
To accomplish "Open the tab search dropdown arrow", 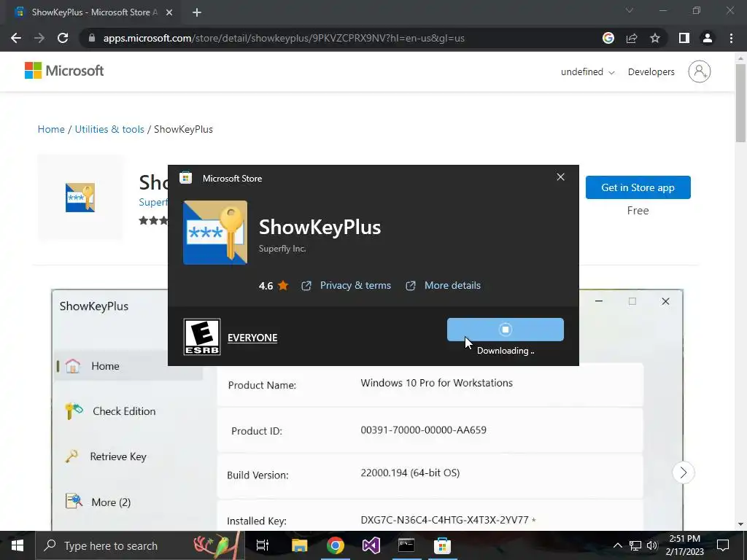I will point(630,10).
